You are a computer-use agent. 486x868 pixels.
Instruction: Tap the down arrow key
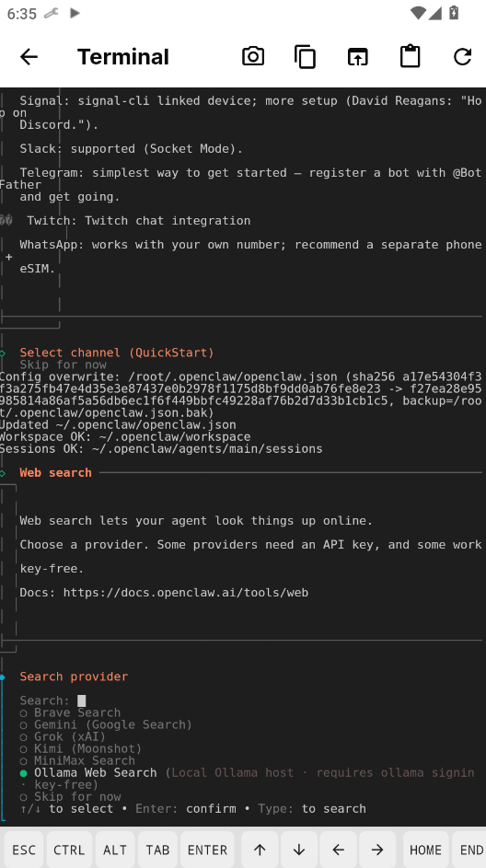click(x=299, y=850)
